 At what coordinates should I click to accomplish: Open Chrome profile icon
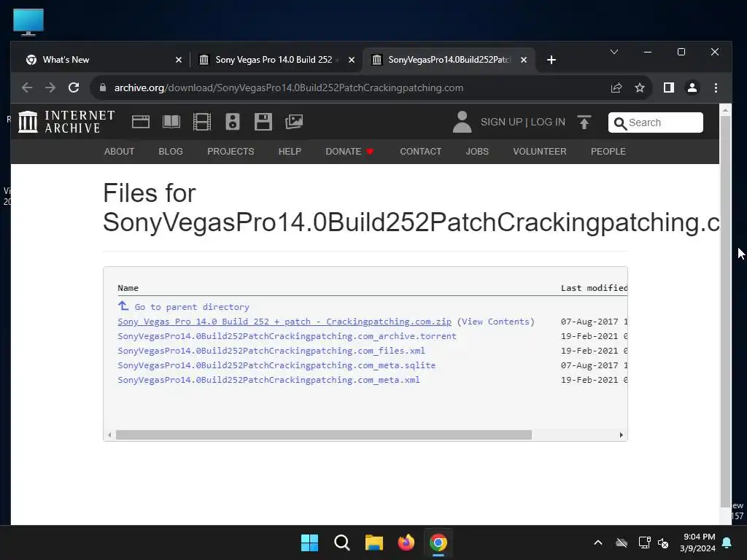[x=692, y=87]
